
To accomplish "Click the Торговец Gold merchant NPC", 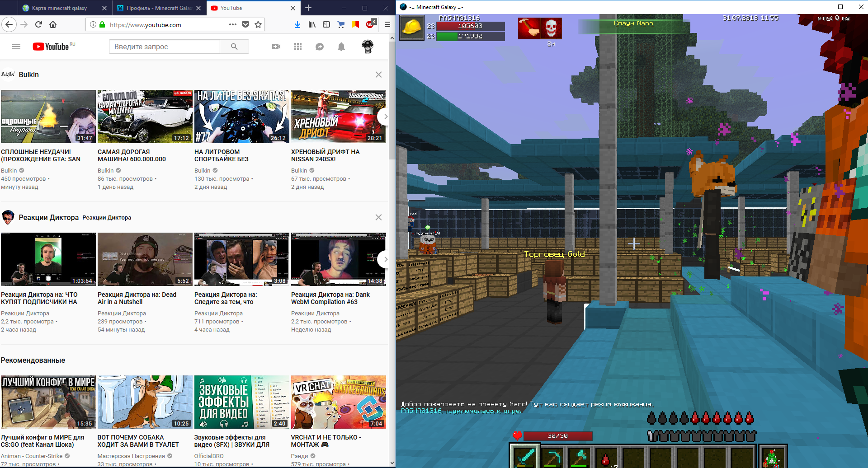I will [554, 291].
